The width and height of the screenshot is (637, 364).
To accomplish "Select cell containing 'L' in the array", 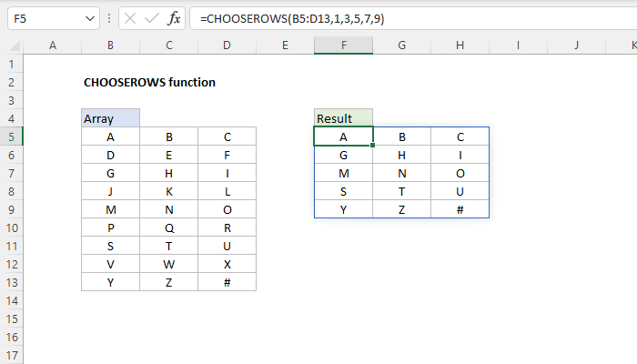I will tap(227, 191).
